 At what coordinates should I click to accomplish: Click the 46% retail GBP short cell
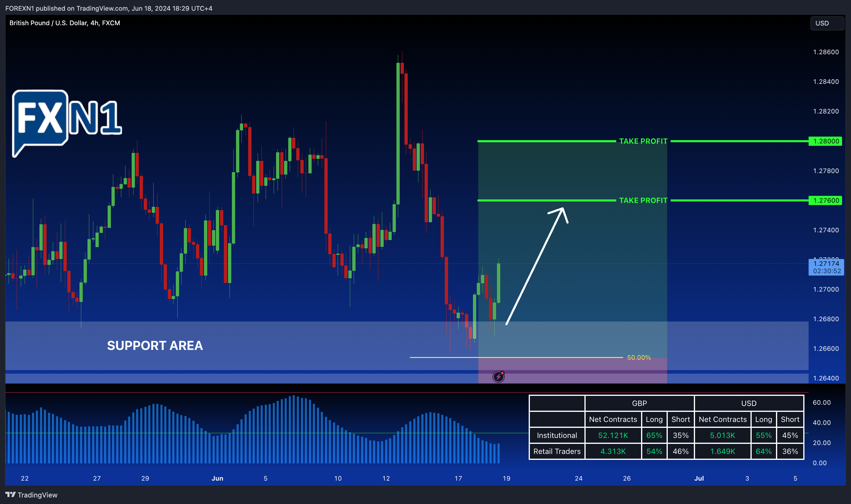click(x=681, y=451)
